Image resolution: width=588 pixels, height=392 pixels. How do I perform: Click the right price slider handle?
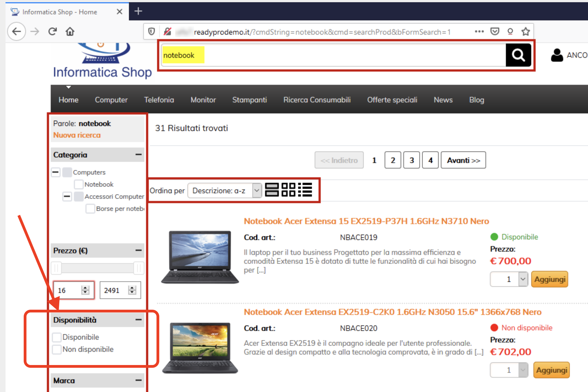(139, 268)
